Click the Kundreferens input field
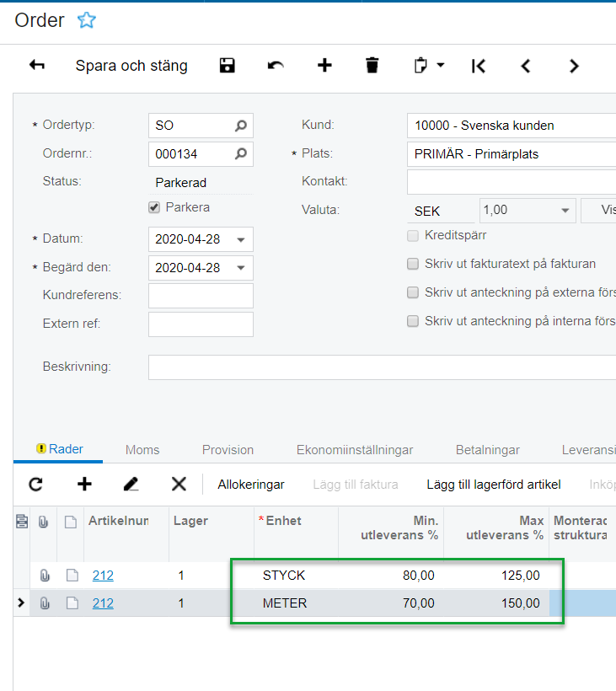This screenshot has width=616, height=691. [x=201, y=296]
